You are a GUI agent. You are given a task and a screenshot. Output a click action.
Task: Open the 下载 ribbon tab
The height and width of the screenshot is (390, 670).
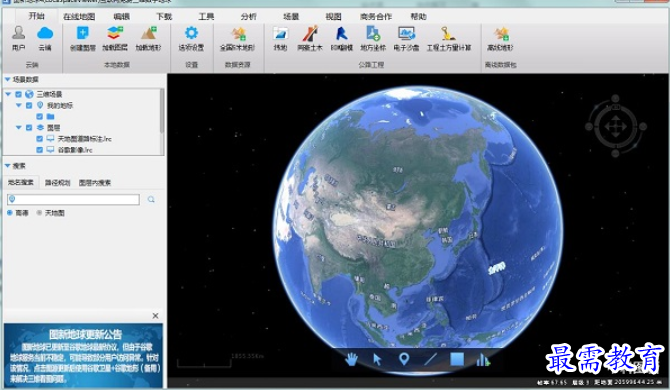[x=164, y=17]
